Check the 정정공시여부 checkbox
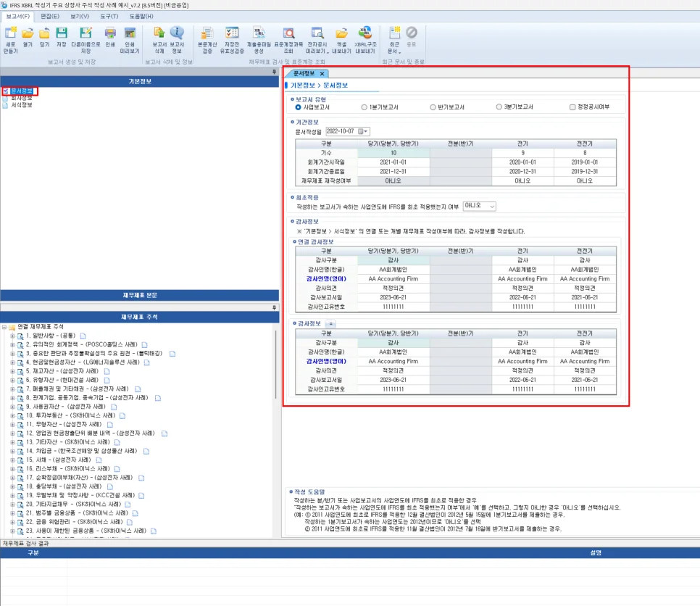700x606 pixels. [573, 107]
